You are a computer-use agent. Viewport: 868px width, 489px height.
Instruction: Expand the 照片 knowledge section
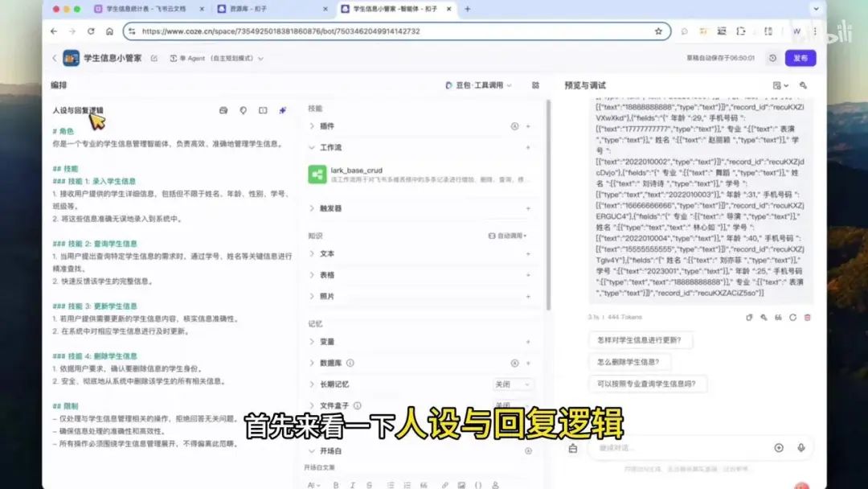(x=312, y=296)
